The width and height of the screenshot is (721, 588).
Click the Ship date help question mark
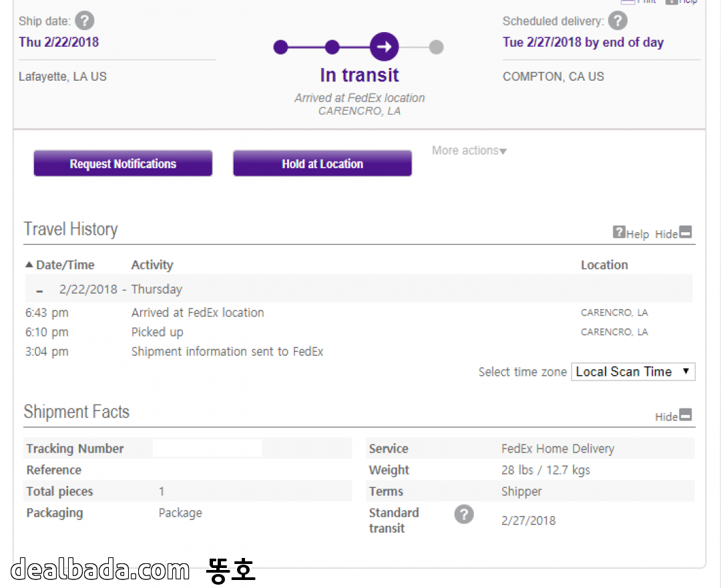[84, 21]
